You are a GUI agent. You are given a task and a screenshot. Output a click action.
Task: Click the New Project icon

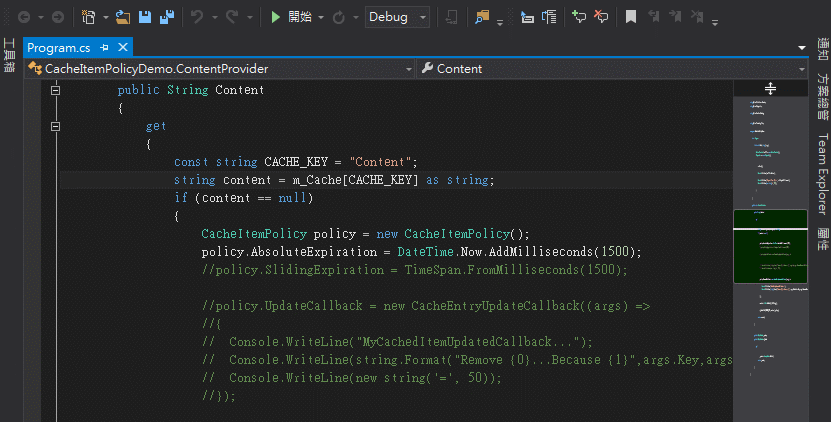(x=89, y=17)
